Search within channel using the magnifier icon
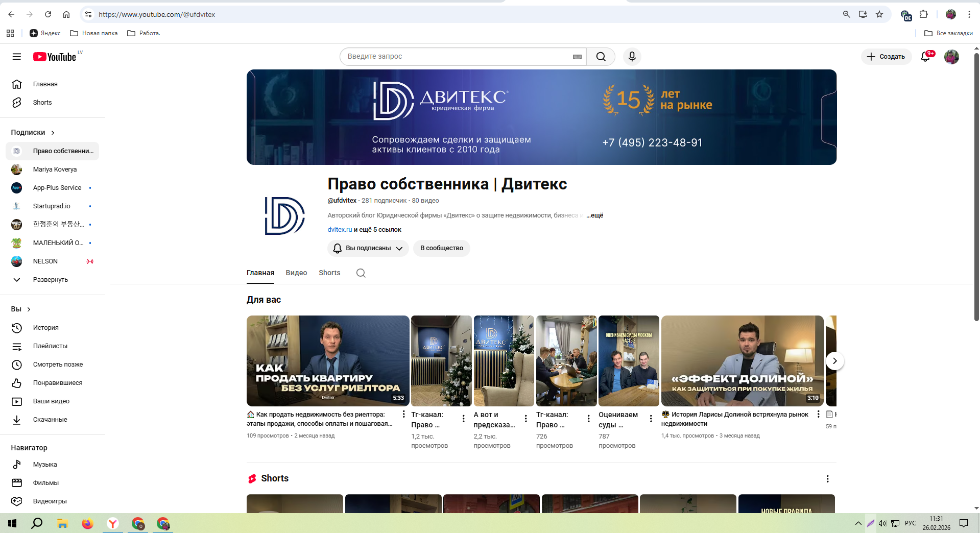The image size is (980, 533). [x=361, y=273]
